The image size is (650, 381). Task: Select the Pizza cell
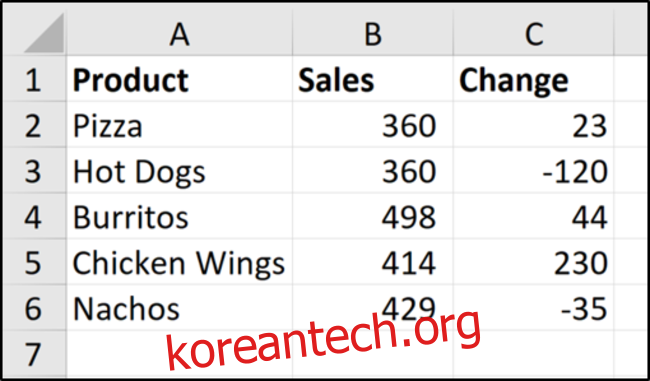pos(179,125)
